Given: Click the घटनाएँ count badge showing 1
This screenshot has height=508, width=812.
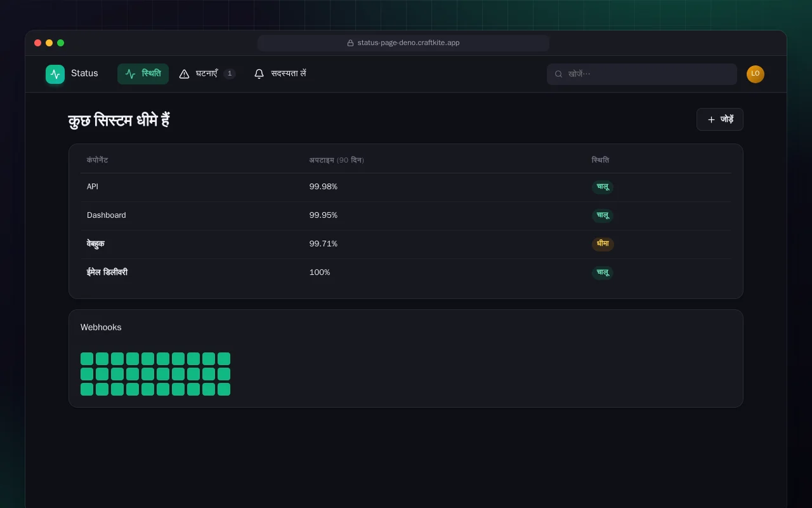Looking at the screenshot, I should click(230, 74).
